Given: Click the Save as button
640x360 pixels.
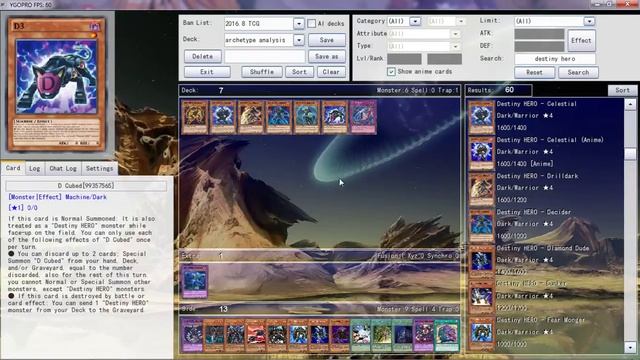Looking at the screenshot, I should coord(327,56).
